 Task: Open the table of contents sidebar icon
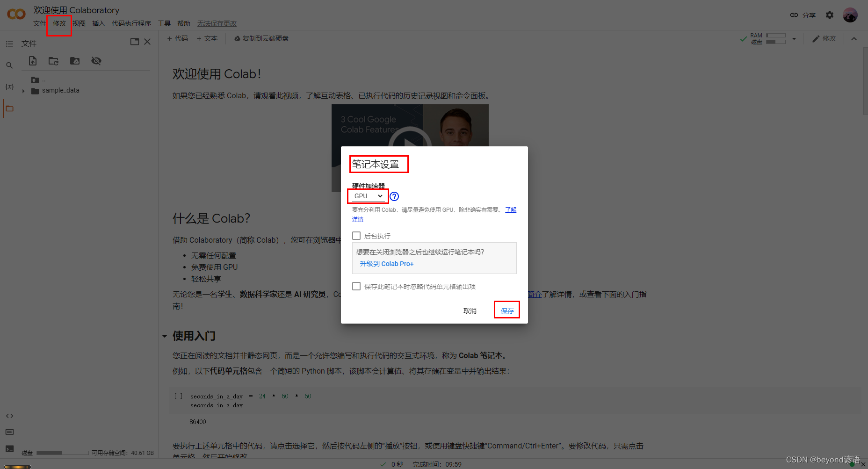[9, 43]
